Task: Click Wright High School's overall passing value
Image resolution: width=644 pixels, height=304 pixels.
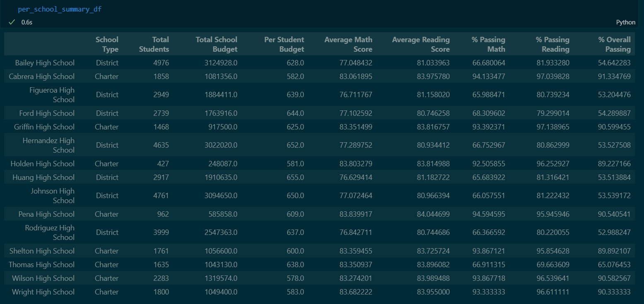Action: tap(615, 292)
